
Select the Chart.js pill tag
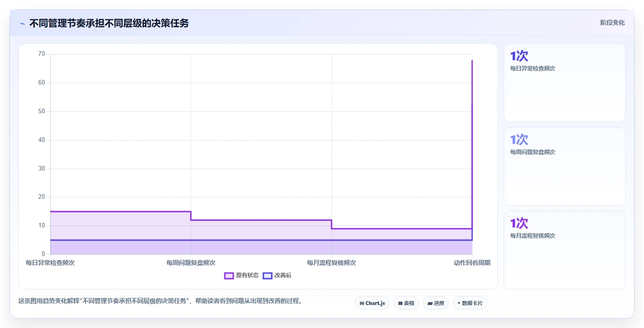tap(372, 303)
